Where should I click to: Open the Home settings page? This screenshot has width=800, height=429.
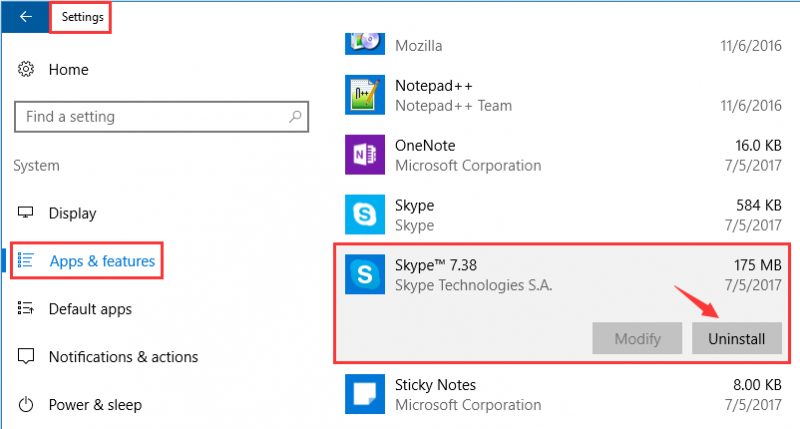(68, 69)
